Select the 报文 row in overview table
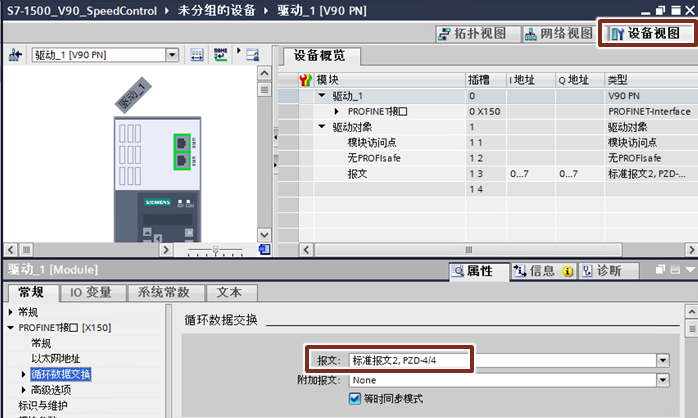 (x=488, y=174)
